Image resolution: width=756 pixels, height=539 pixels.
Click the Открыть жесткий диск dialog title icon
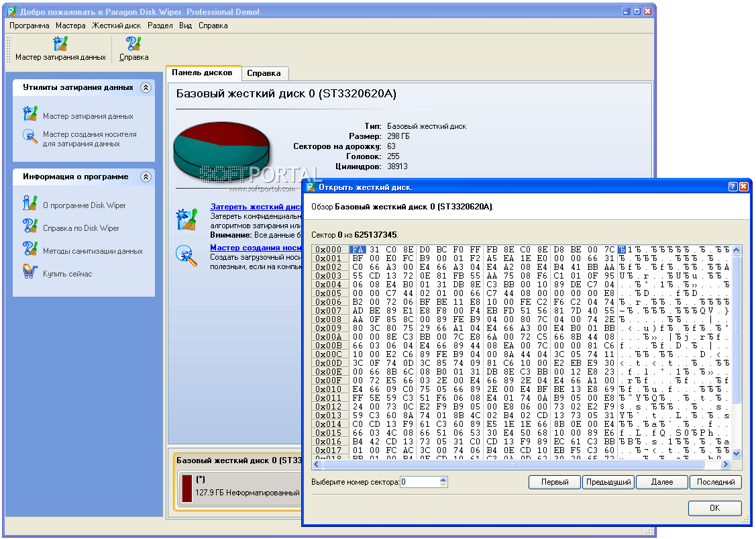click(311, 187)
